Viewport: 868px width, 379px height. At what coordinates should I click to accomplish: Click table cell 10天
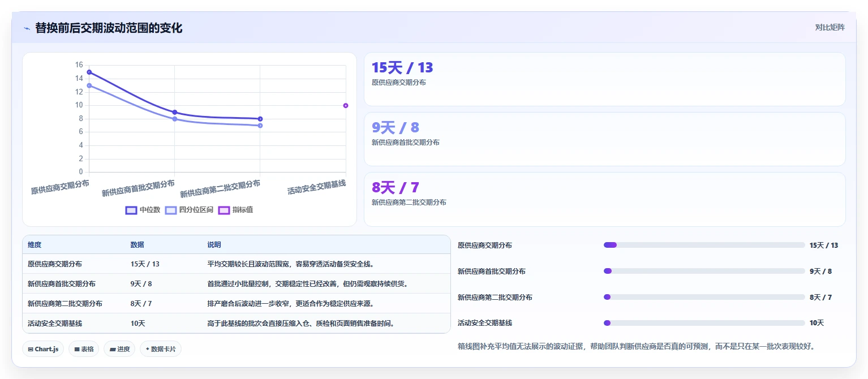coord(138,324)
